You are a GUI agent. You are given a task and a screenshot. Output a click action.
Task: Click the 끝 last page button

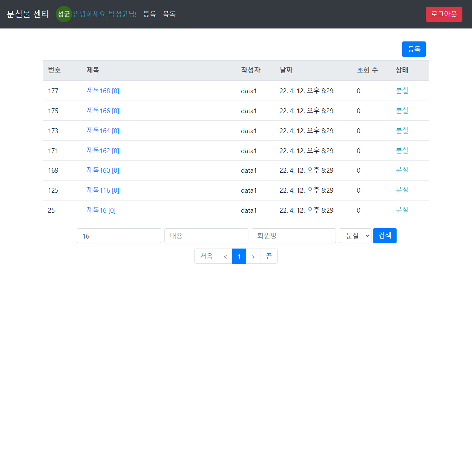tap(269, 256)
